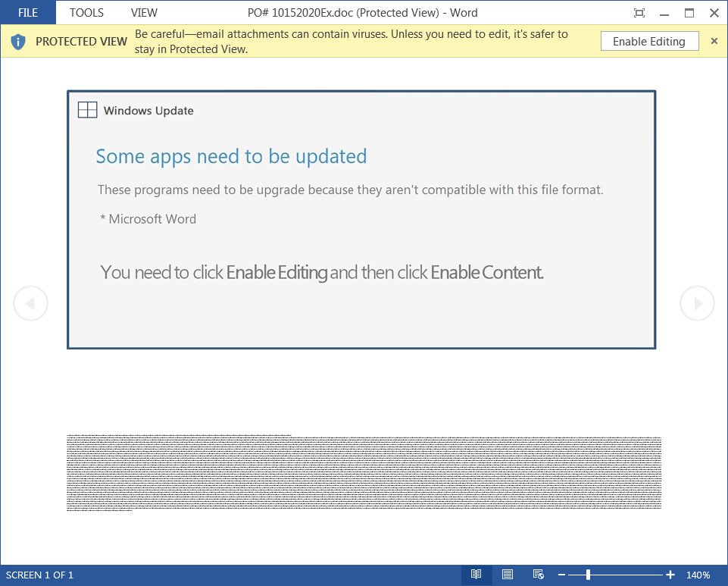
Task: Switch to Read Mode view
Action: point(476,575)
